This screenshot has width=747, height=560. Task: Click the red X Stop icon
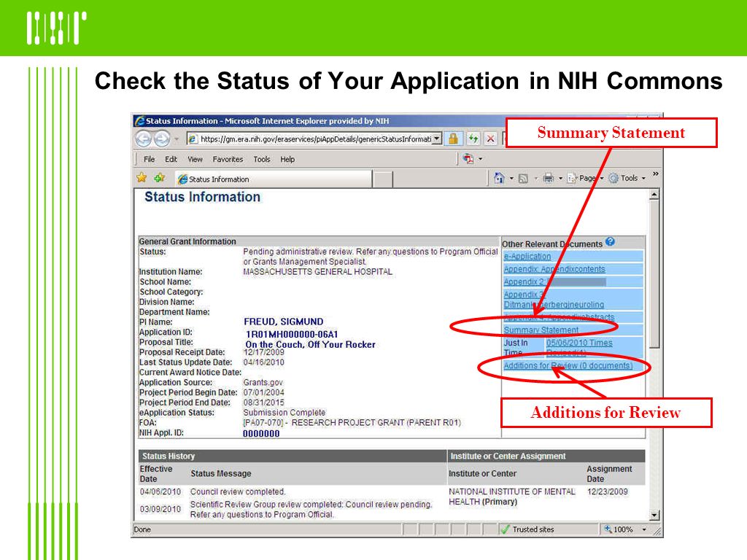point(490,139)
